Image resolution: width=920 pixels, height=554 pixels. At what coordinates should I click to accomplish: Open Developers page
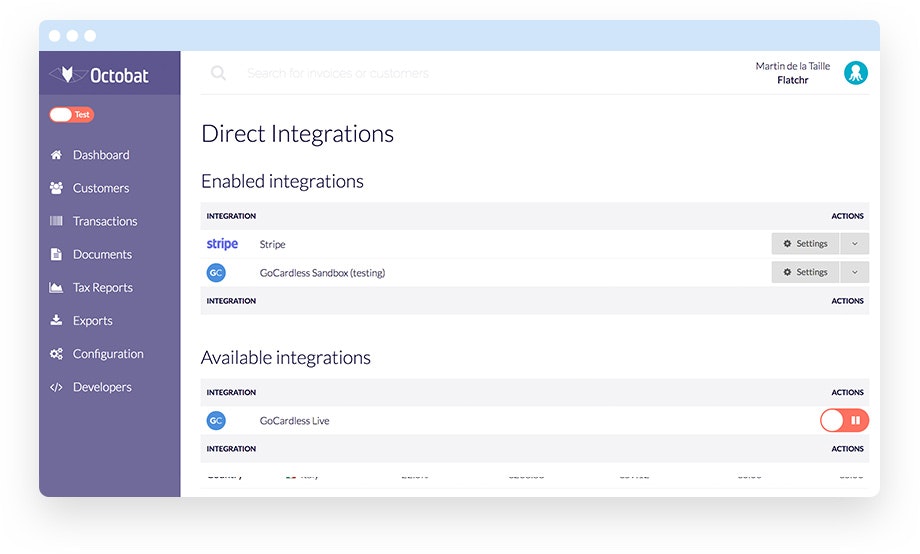pyautogui.click(x=102, y=387)
